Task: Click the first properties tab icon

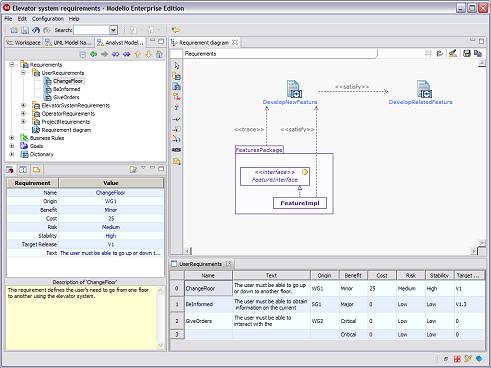Action: click(x=10, y=170)
